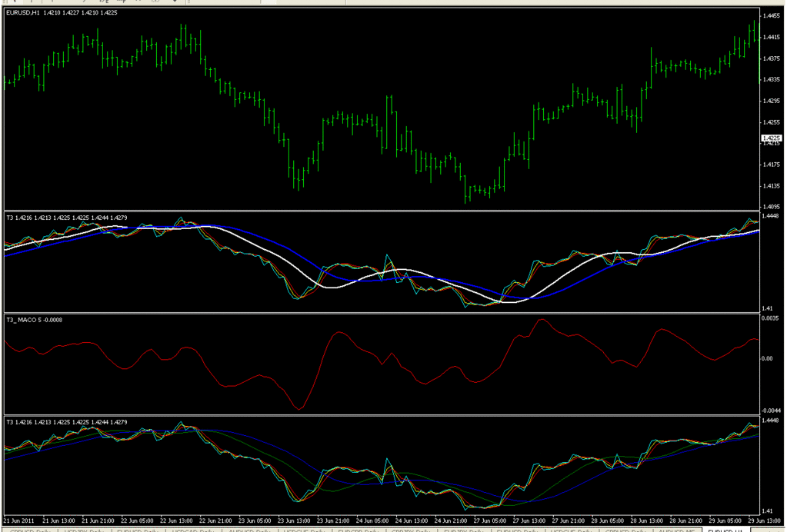The height and width of the screenshot is (532, 787).
Task: Click the 21 Jun 13:00 time label
Action: tap(58, 521)
